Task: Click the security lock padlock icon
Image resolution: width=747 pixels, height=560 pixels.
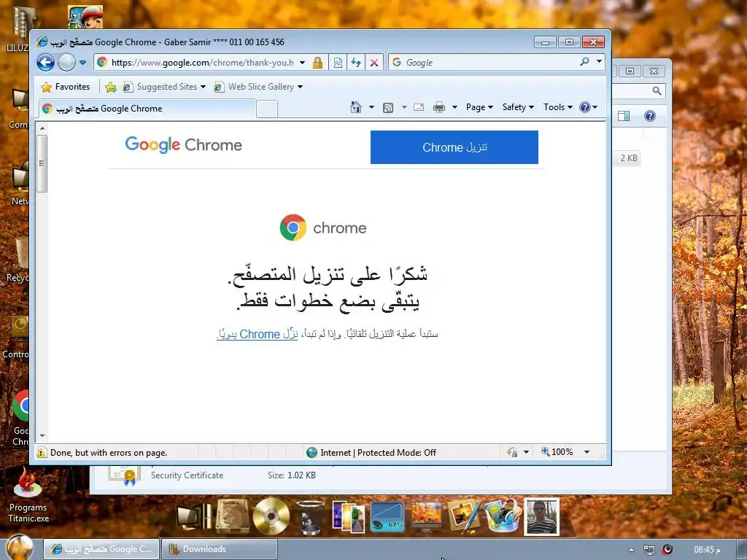Action: pos(318,63)
